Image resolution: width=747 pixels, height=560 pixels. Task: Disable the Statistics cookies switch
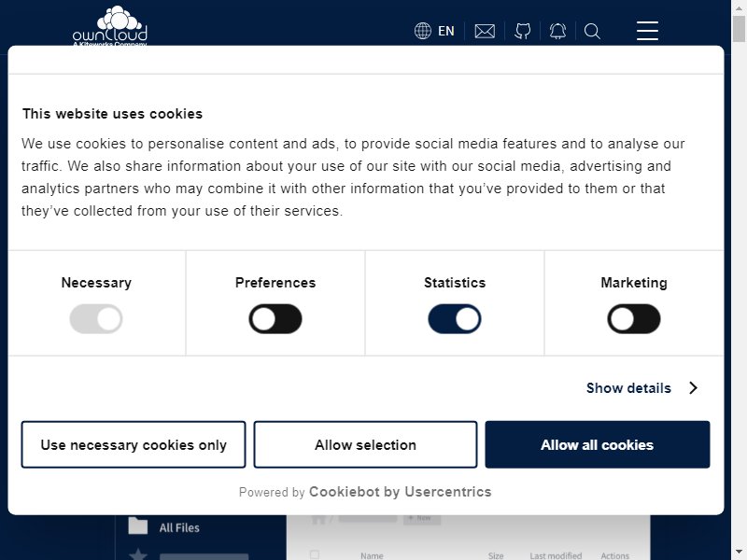point(455,318)
